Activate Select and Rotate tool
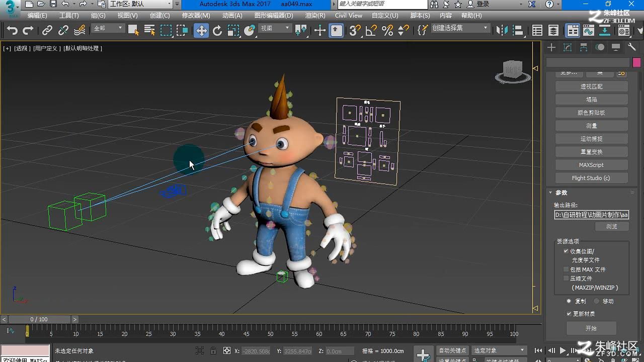644x362 pixels. (x=217, y=31)
